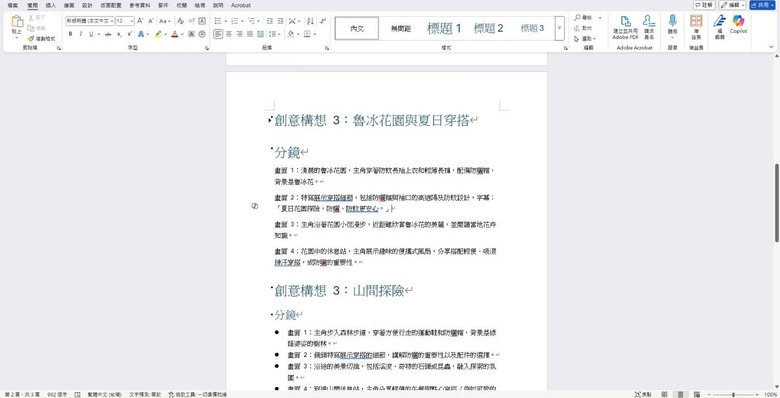Click the Find (尋找) magnifier icon
780x398 pixels.
click(x=578, y=17)
